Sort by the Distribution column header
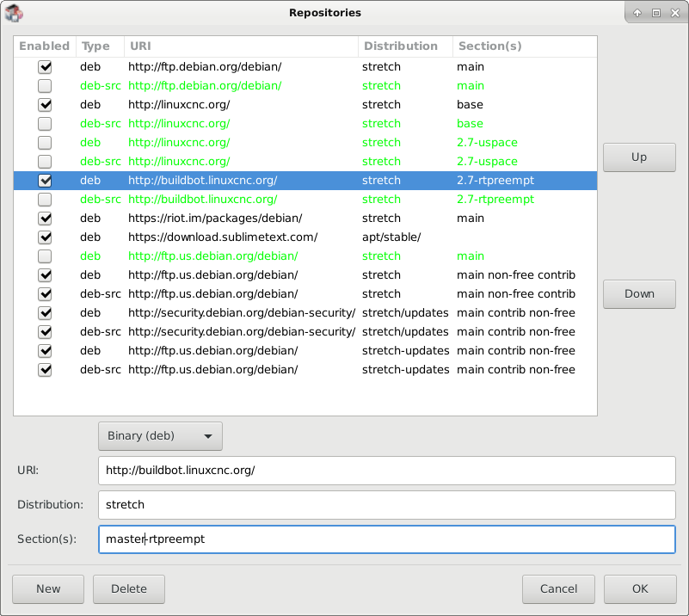This screenshot has height=616, width=689. [405, 46]
